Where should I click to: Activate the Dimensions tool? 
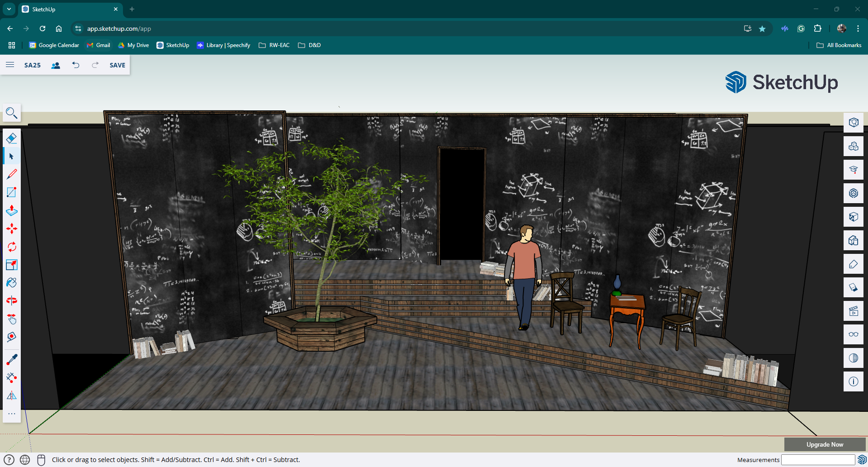point(12,378)
